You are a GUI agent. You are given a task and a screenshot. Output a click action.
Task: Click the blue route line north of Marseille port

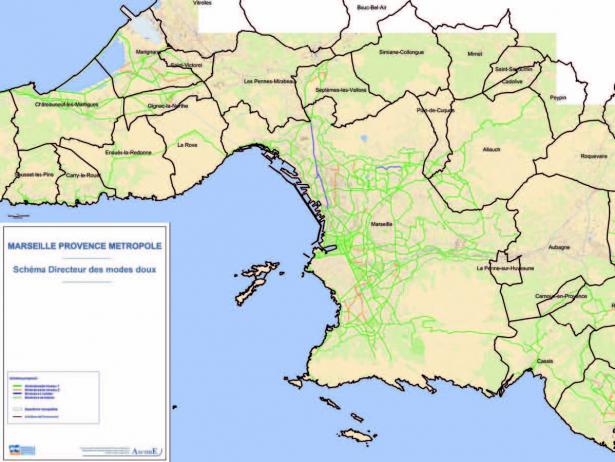(312, 150)
